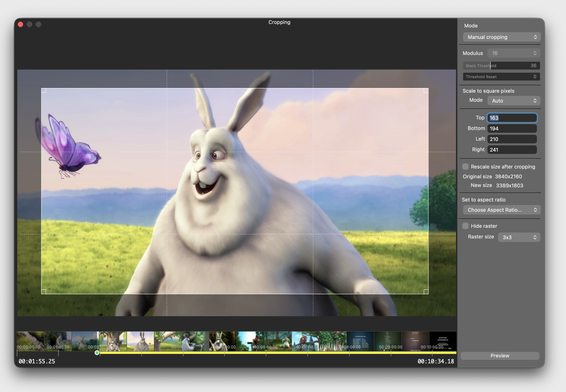Jump to the 00:09:00.00 timeline label
This screenshot has height=392, width=566.
pos(390,347)
